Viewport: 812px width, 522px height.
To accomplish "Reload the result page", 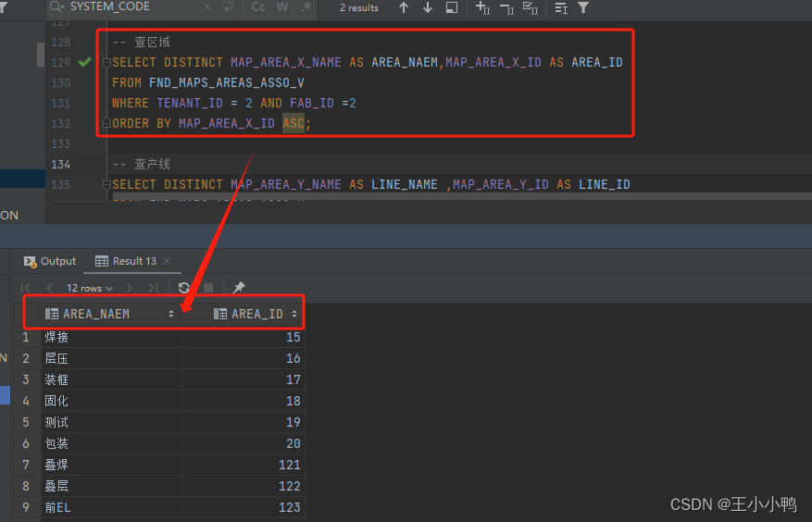I will click(x=184, y=288).
